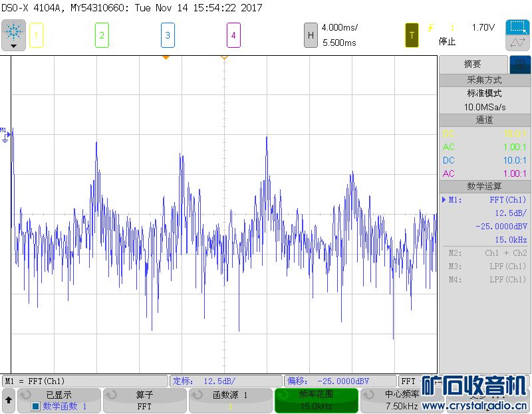Open the 摘要 summary tab
532x414 pixels.
point(473,64)
